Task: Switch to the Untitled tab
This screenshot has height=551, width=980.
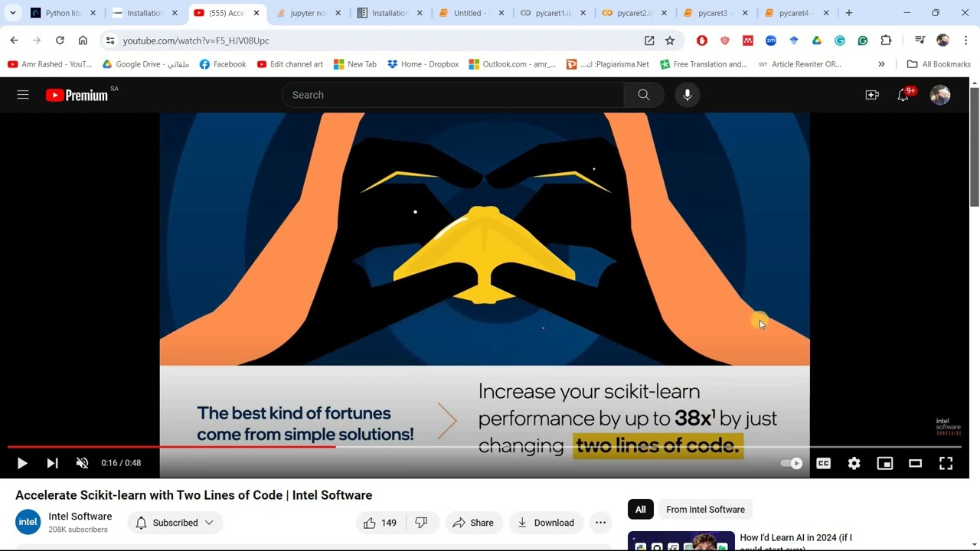Action: [x=471, y=13]
